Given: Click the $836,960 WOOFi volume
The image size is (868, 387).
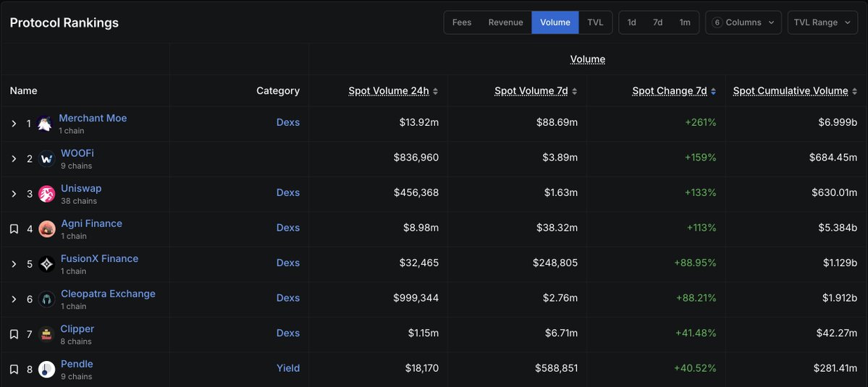Looking at the screenshot, I should pyautogui.click(x=416, y=158).
